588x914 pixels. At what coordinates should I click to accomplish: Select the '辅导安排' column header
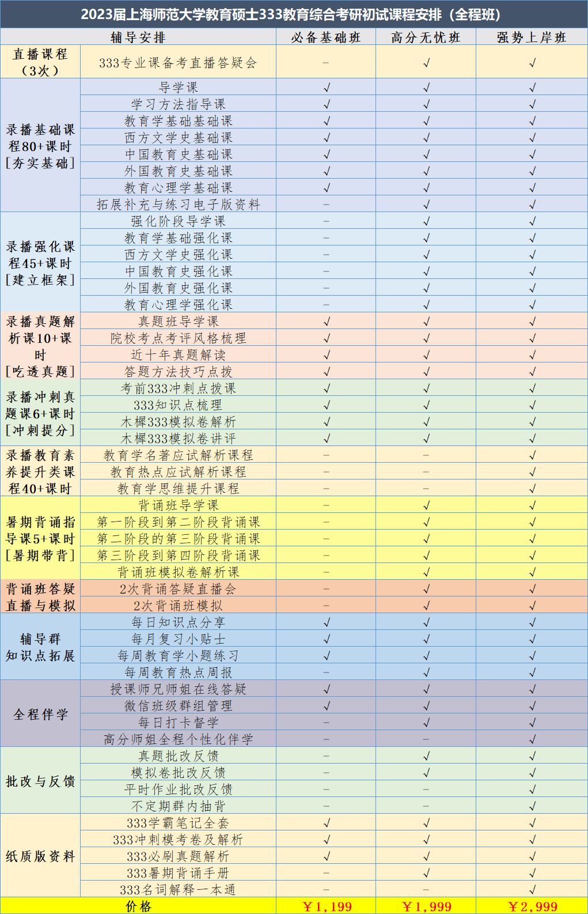click(x=138, y=37)
